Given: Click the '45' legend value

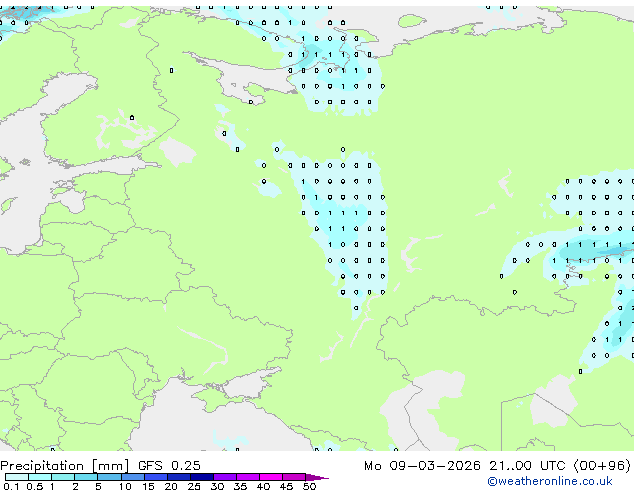Looking at the screenshot, I should click(287, 486).
